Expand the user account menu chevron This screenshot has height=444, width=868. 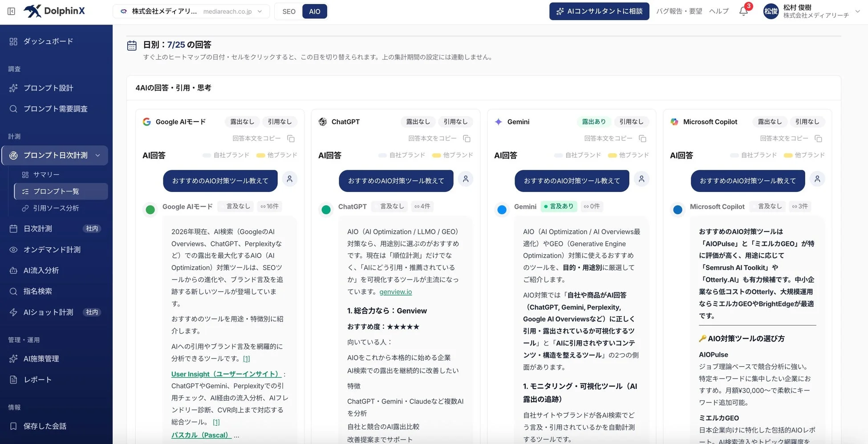click(858, 12)
